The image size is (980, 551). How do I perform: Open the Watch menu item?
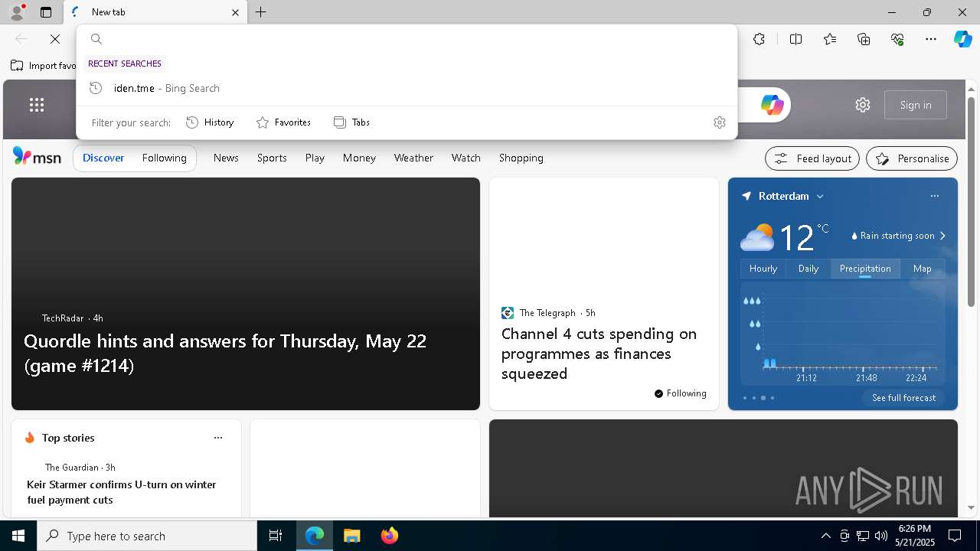tap(466, 158)
